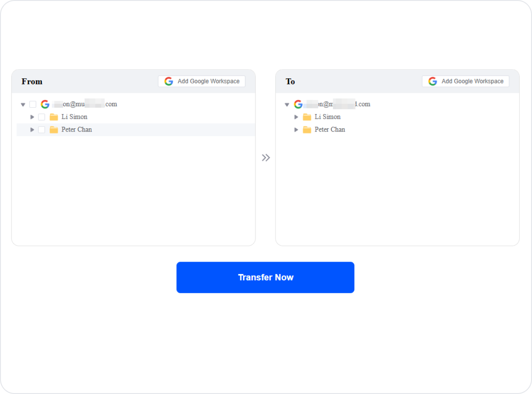The image size is (532, 394).
Task: Click Li Simon folder icon in To panel
Action: 307,117
